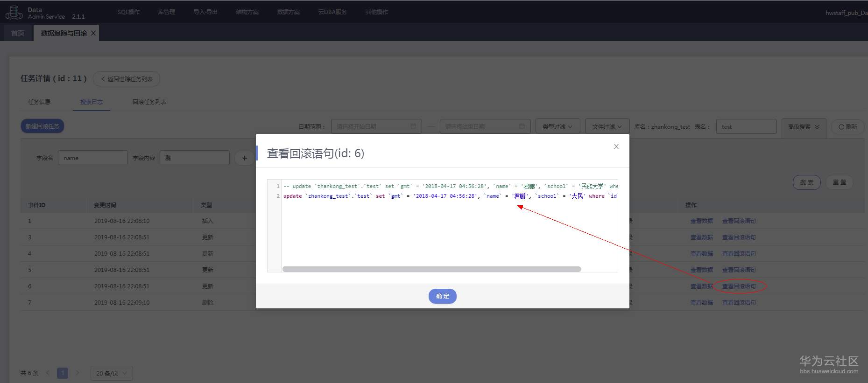Open the 结构方案 menu
The height and width of the screenshot is (383, 868).
pos(247,12)
